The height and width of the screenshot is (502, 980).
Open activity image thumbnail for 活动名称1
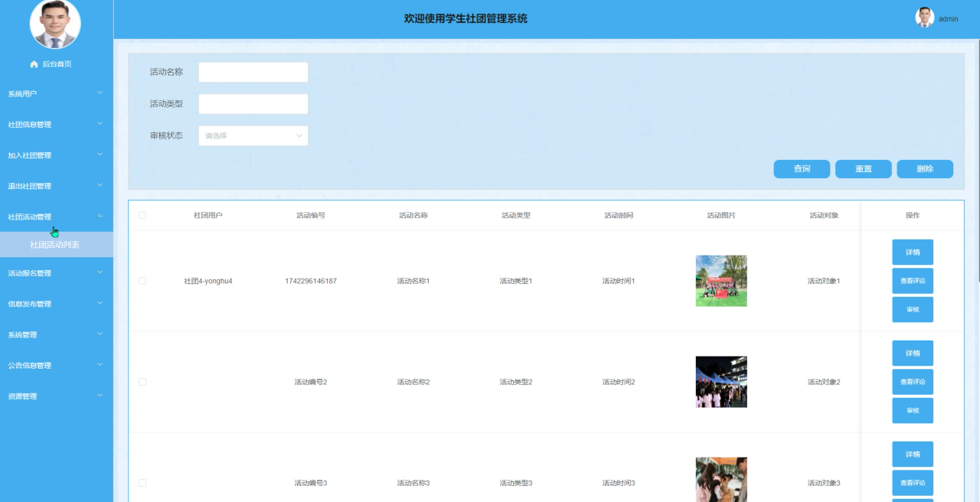pyautogui.click(x=721, y=281)
